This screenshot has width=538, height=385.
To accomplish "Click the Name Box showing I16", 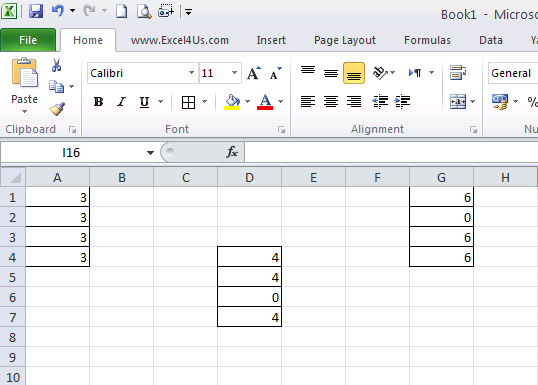I will point(71,152).
